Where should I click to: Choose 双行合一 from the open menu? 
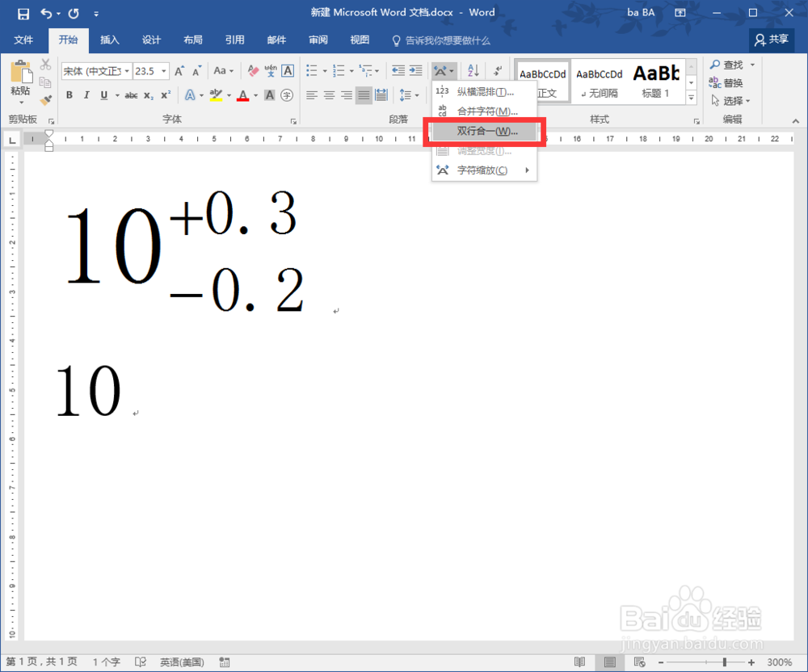484,132
